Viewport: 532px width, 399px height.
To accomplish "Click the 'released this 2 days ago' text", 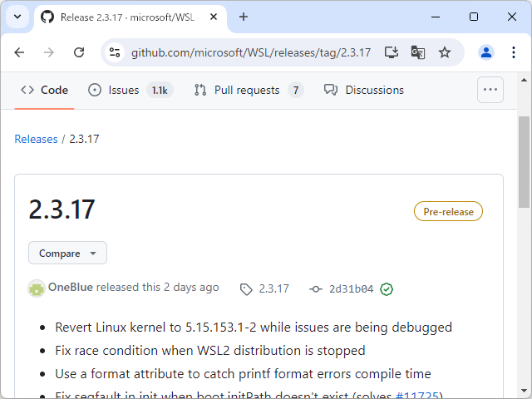I will point(157,288).
